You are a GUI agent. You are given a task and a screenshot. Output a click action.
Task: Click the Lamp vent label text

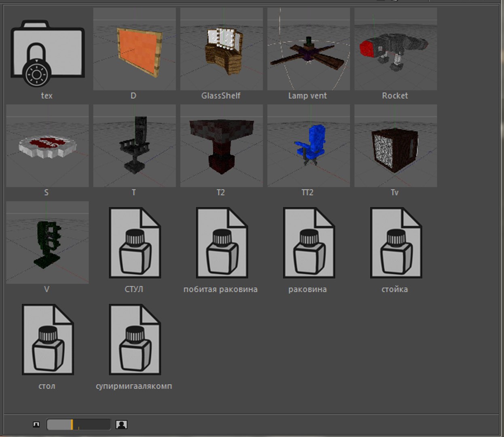click(x=307, y=96)
